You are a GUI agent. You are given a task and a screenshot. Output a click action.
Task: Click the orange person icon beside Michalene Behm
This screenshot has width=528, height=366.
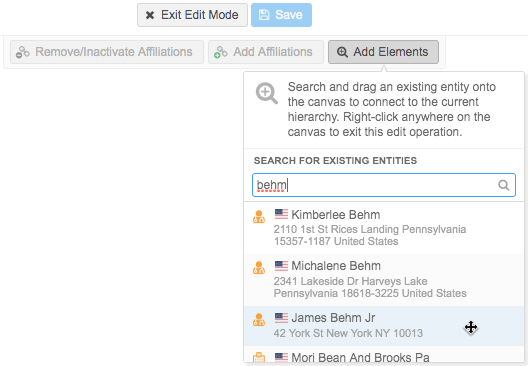(259, 268)
